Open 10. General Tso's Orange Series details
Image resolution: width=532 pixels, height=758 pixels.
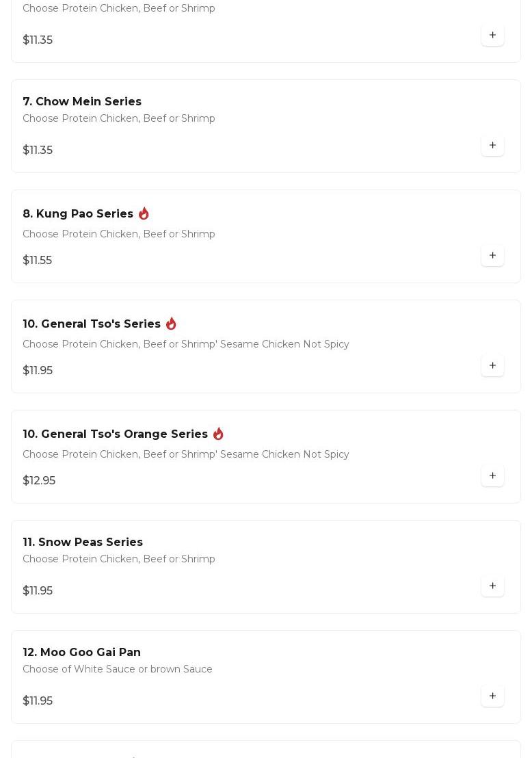click(115, 434)
